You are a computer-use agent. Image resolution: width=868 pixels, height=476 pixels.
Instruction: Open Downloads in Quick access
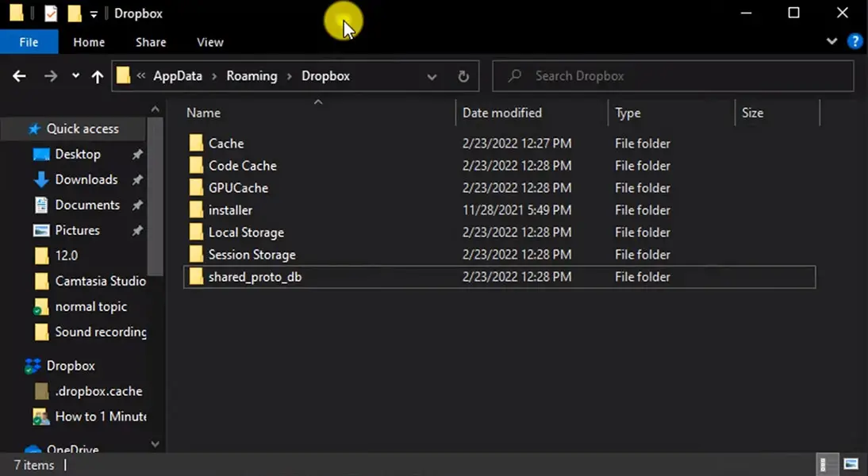pos(86,179)
